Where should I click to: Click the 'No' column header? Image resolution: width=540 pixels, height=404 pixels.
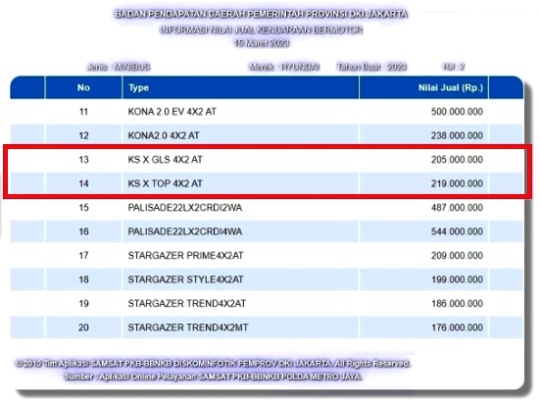pyautogui.click(x=83, y=87)
